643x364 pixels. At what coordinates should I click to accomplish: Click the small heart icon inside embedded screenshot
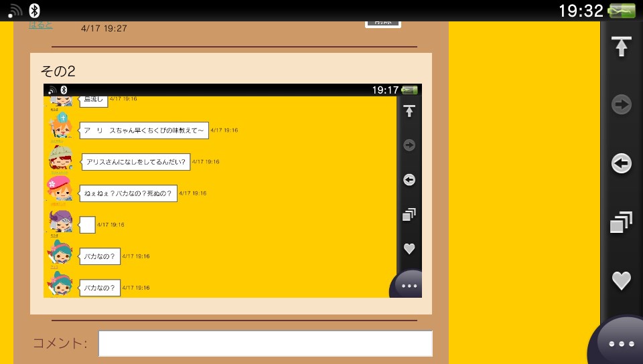tap(409, 248)
